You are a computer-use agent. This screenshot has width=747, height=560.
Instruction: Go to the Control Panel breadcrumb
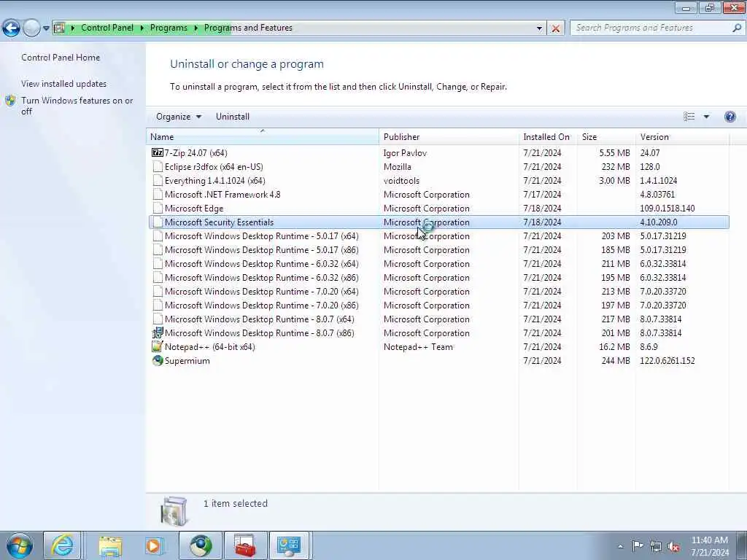point(107,28)
